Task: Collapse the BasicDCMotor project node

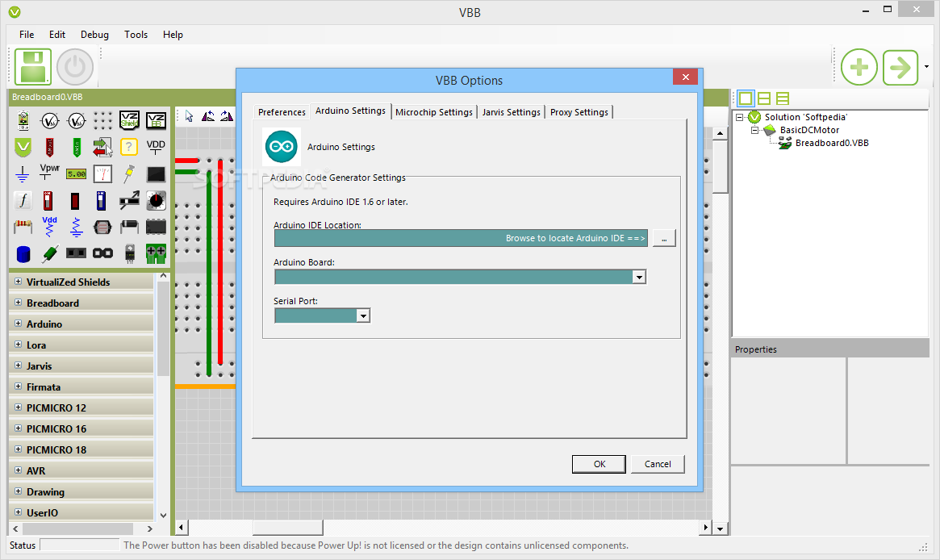Action: pyautogui.click(x=755, y=130)
